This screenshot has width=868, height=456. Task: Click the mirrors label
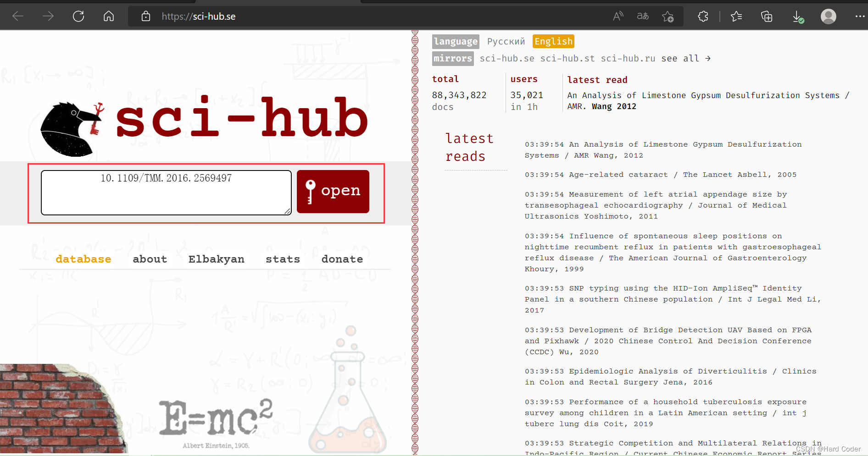point(453,58)
